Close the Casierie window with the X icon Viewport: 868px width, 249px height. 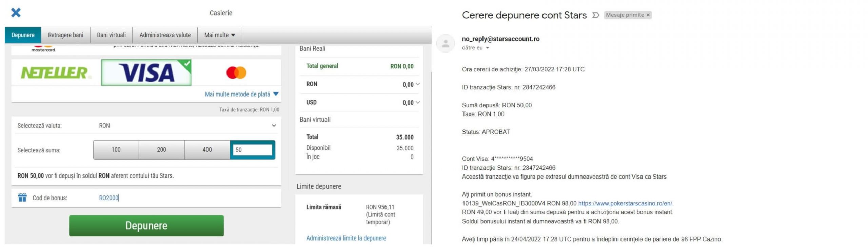[x=16, y=13]
